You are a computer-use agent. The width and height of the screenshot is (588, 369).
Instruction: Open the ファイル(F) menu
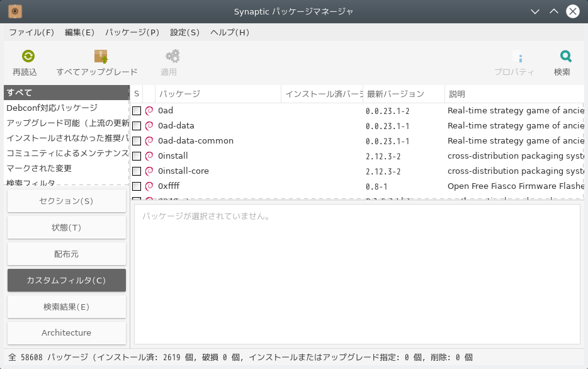tap(31, 32)
